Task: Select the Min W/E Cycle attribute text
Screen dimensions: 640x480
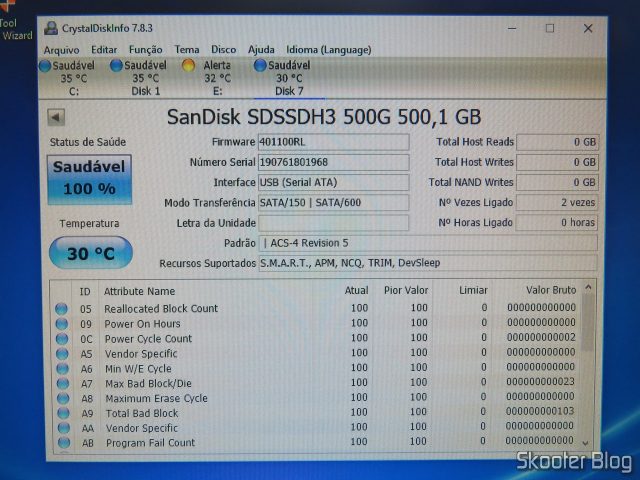Action: [x=138, y=369]
